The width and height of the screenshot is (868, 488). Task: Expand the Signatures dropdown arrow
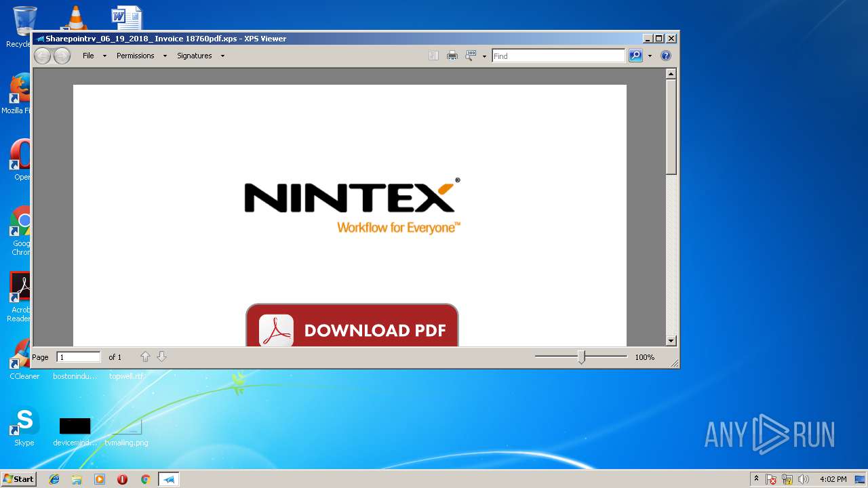pyautogui.click(x=222, y=56)
